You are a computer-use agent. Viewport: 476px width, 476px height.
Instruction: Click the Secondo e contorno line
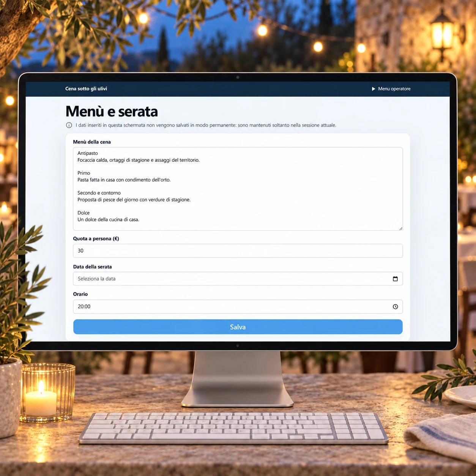(99, 193)
